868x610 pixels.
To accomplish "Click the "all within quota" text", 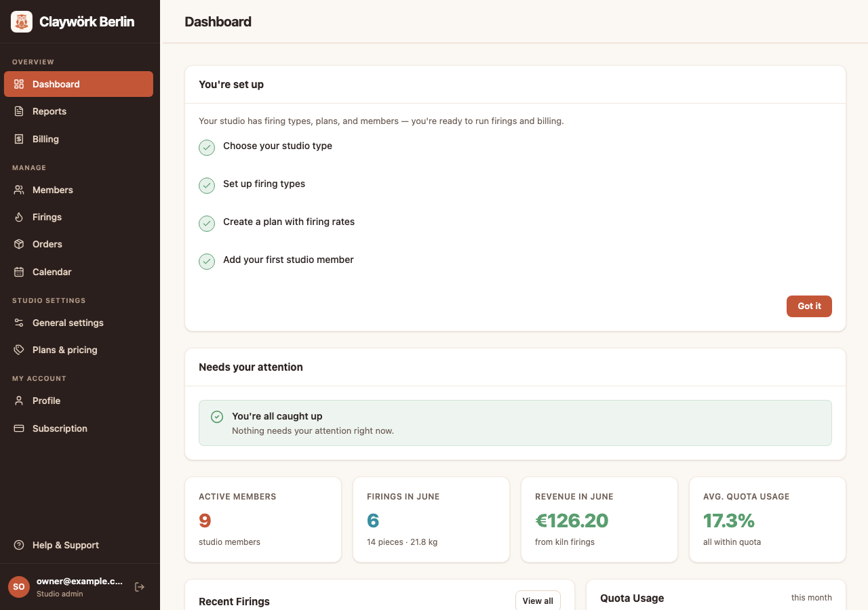I will point(732,542).
